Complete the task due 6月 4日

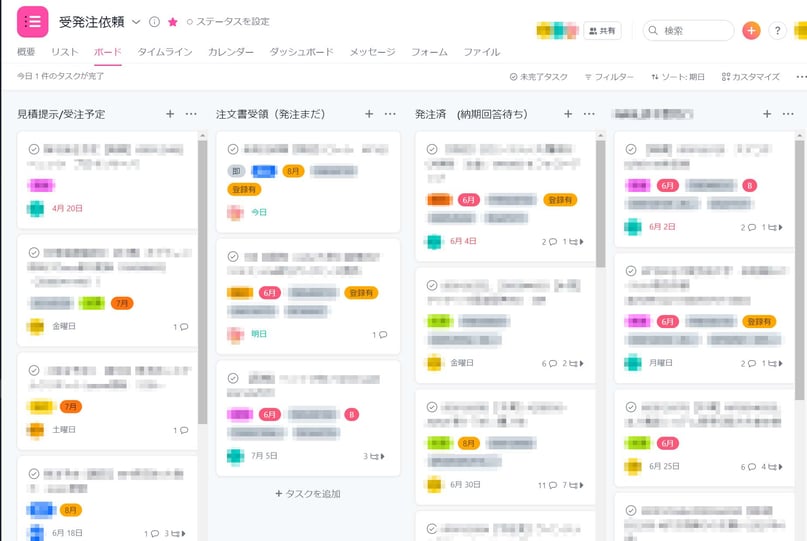click(432, 149)
